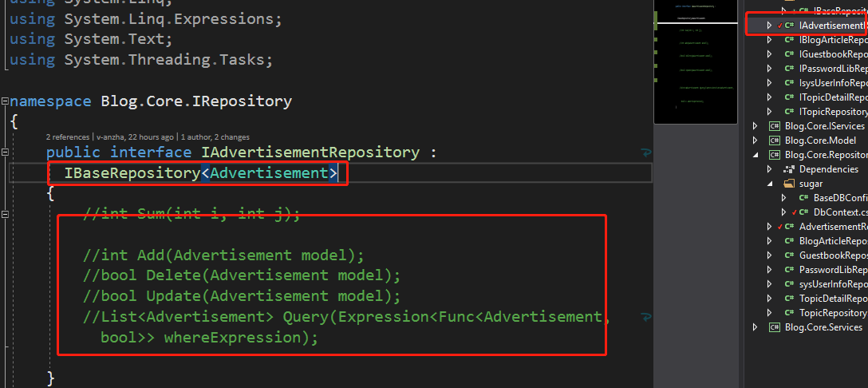The height and width of the screenshot is (388, 868).
Task: Collapse the IAdvertisementRepository interface outlining block
Action: point(5,152)
